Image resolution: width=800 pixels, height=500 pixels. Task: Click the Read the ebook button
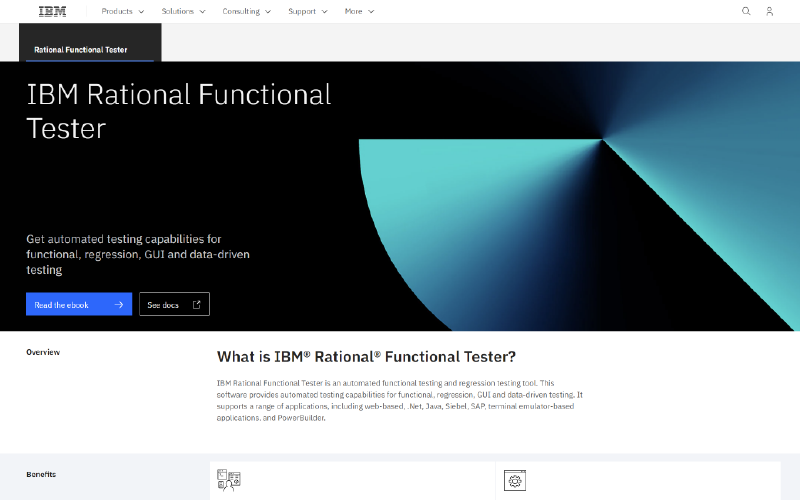(79, 304)
